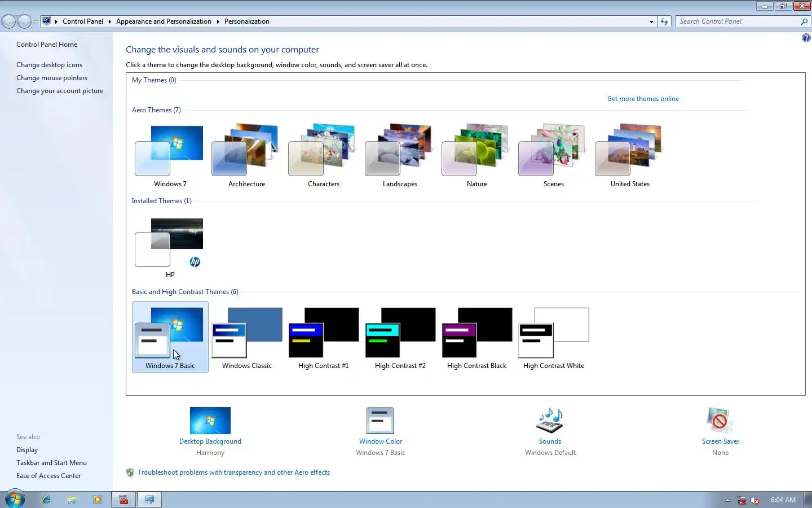Viewport: 812px width, 508px height.
Task: Open the recent pages dropdown arrow
Action: pyautogui.click(x=36, y=21)
